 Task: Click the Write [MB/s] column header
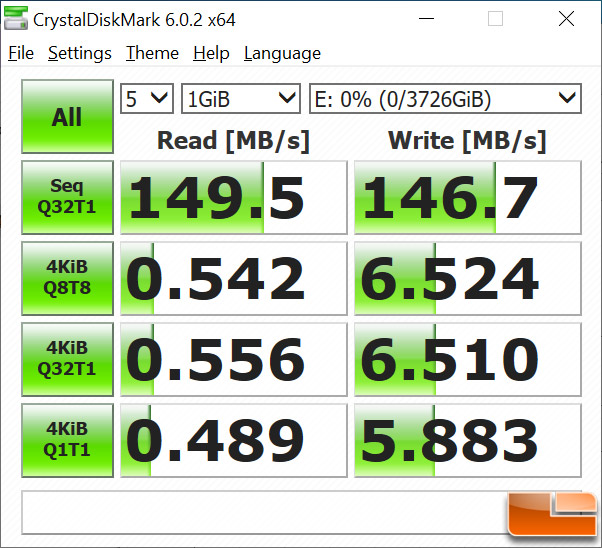467,141
